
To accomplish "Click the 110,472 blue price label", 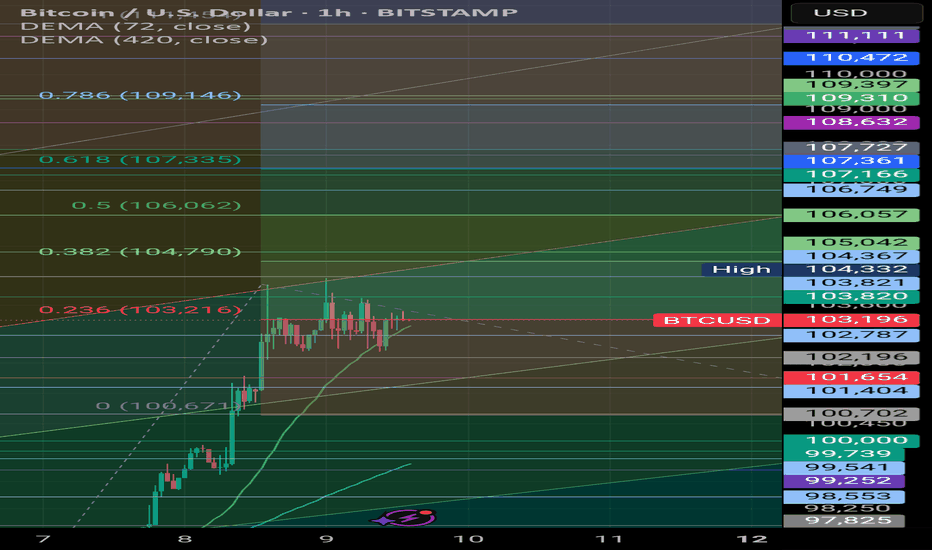I will [x=852, y=58].
